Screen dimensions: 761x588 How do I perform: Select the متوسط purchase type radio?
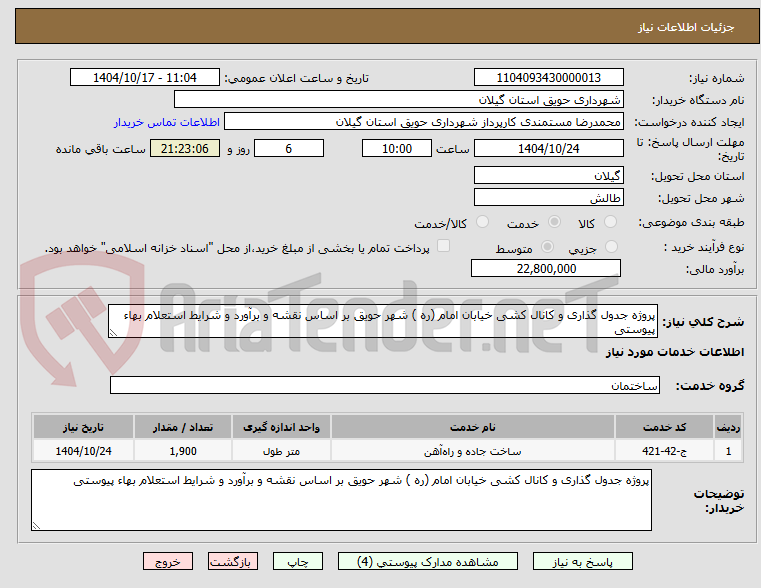pos(547,246)
